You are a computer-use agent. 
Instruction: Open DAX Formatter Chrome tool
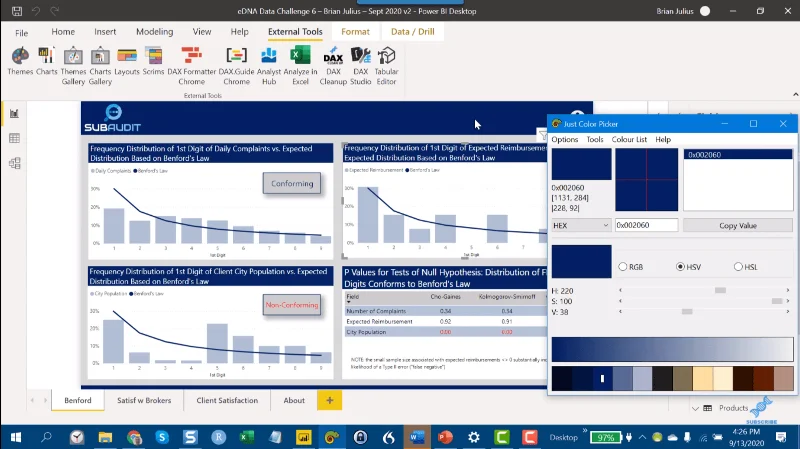pyautogui.click(x=191, y=66)
